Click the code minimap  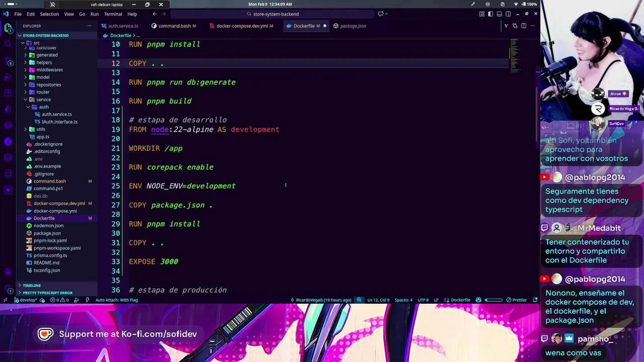[x=515, y=55]
